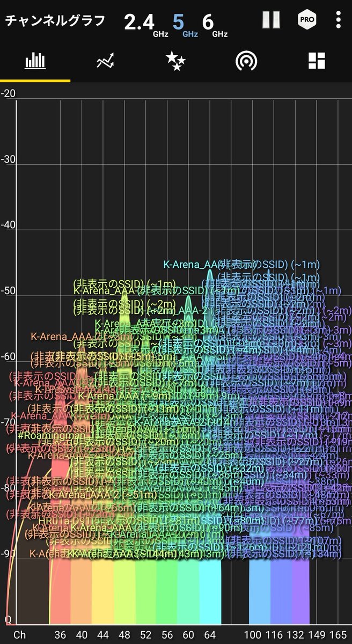
Task: Open the access point list tab
Action: tap(246, 61)
